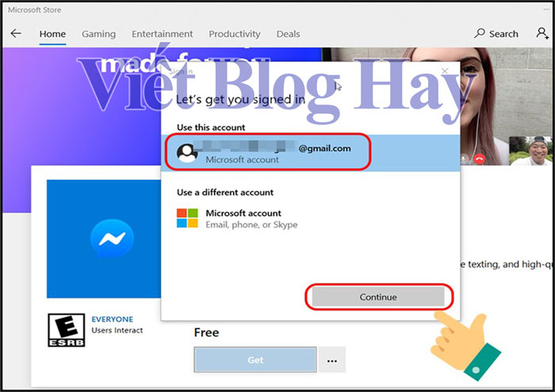Click the Search button
Image resolution: width=555 pixels, height=392 pixels.
click(496, 33)
